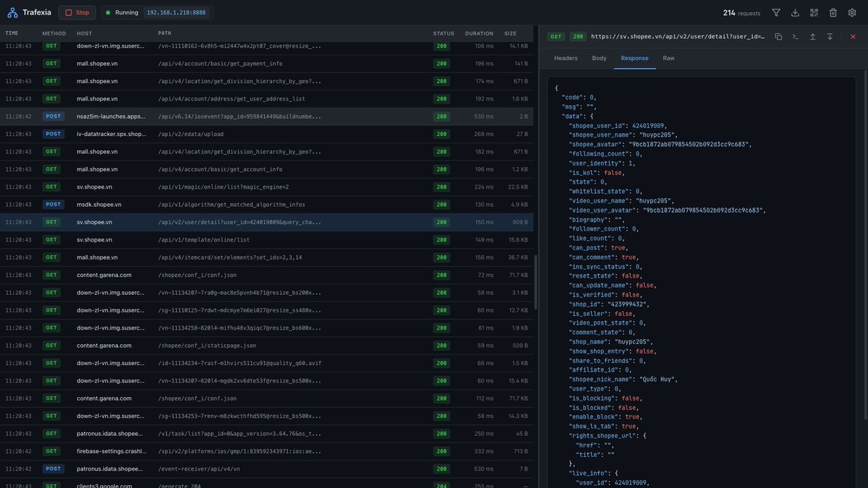Sort by the METHOD column header
Viewport: 868px width, 488px height.
54,33
